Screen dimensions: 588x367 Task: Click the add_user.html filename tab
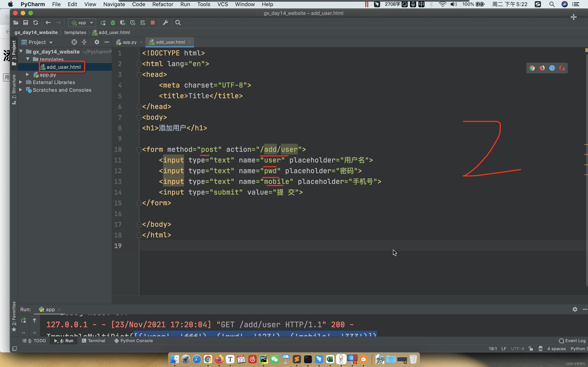pyautogui.click(x=170, y=42)
